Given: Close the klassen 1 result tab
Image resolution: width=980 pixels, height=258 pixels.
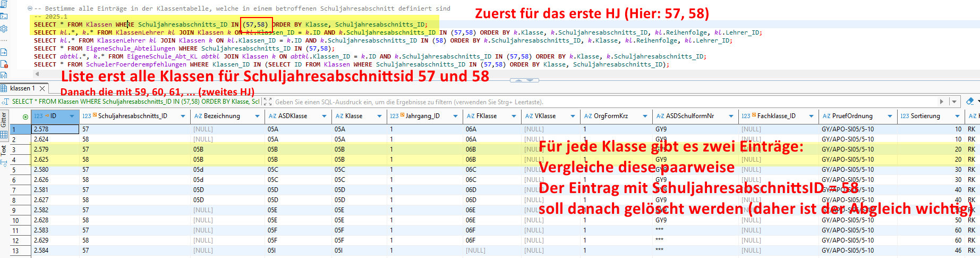Looking at the screenshot, I should (42, 88).
